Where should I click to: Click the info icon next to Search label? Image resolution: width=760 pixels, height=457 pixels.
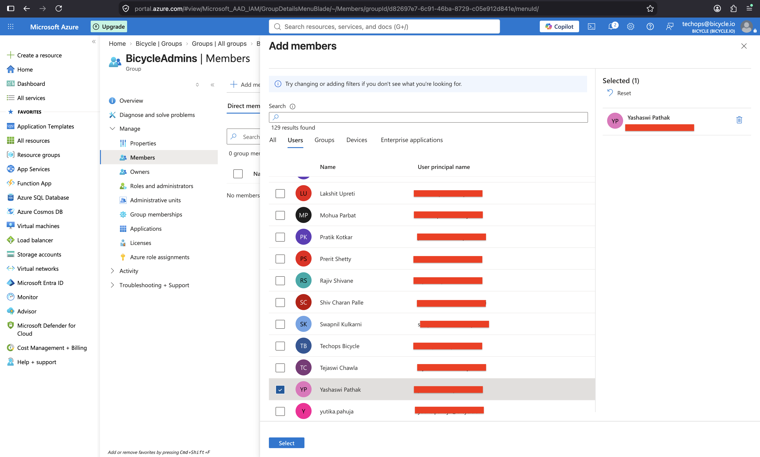(292, 106)
